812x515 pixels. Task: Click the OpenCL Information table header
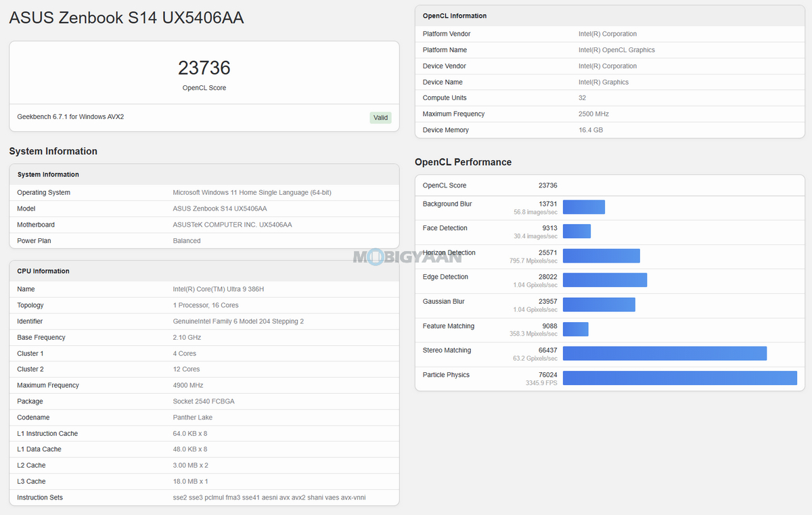coord(610,16)
